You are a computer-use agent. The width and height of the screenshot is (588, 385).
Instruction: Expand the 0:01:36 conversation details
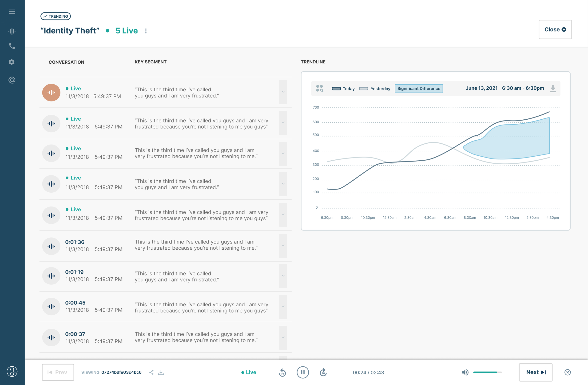click(x=283, y=246)
